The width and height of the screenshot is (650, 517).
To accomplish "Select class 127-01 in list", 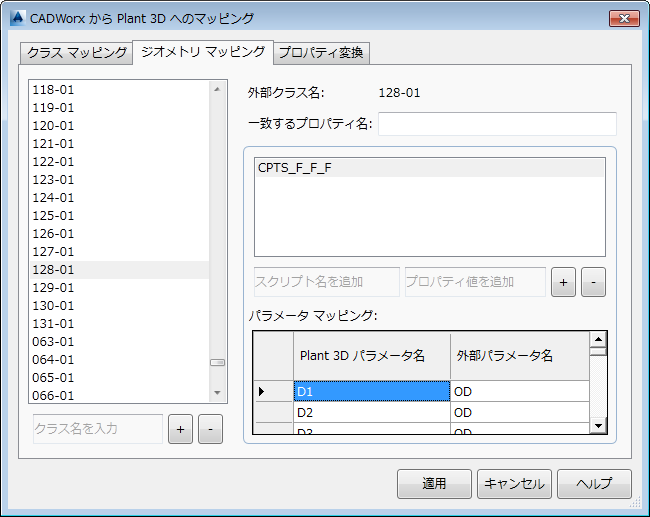I will tap(119, 252).
